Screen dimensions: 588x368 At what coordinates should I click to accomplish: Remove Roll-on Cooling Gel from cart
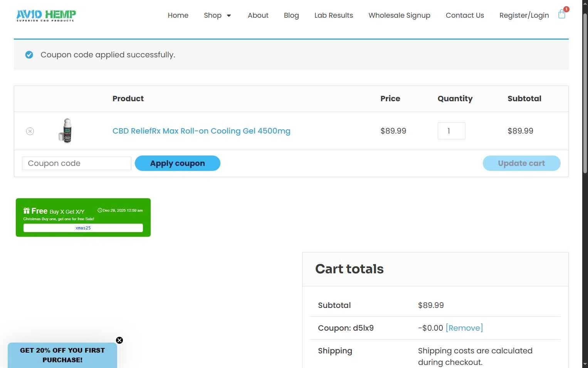coord(30,131)
